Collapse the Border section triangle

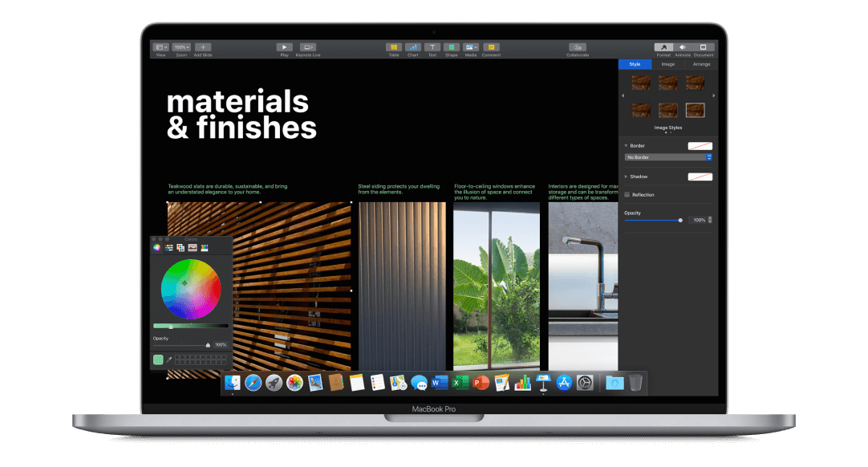tap(626, 146)
